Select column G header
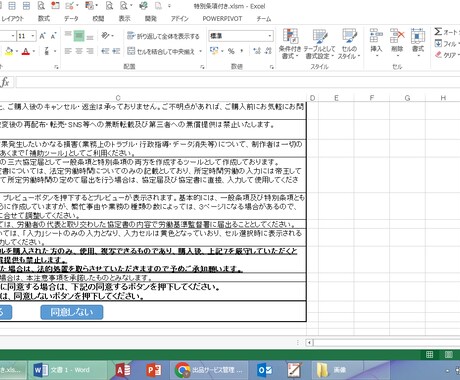The width and height of the screenshot is (460, 380). [407, 98]
